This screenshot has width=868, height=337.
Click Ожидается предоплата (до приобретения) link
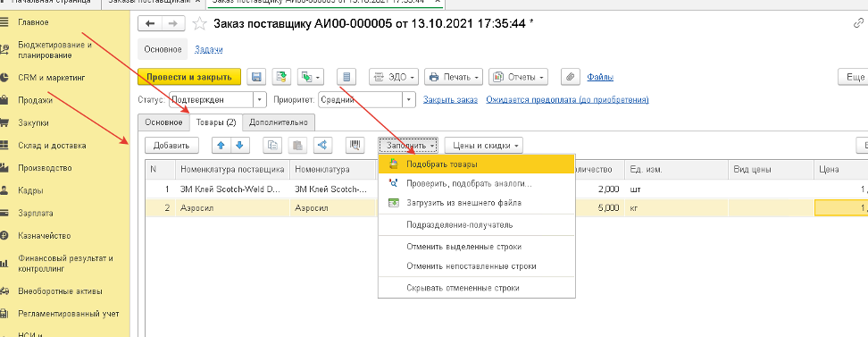tap(567, 100)
